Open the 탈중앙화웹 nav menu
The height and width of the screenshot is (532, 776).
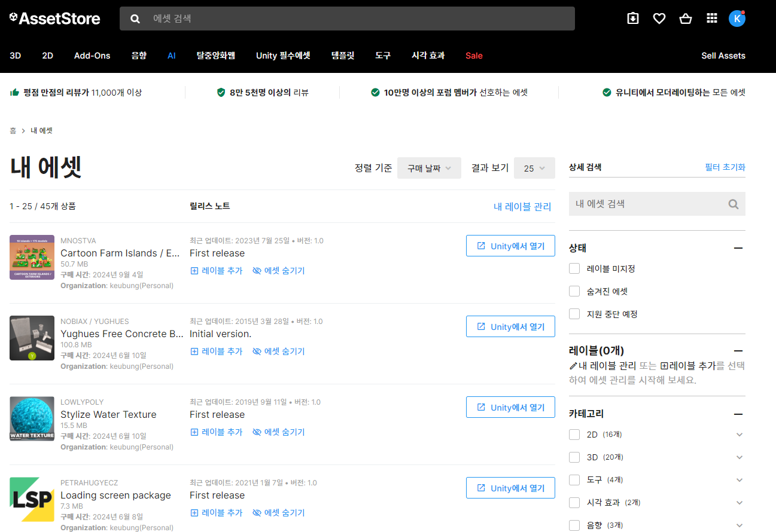pyautogui.click(x=216, y=56)
